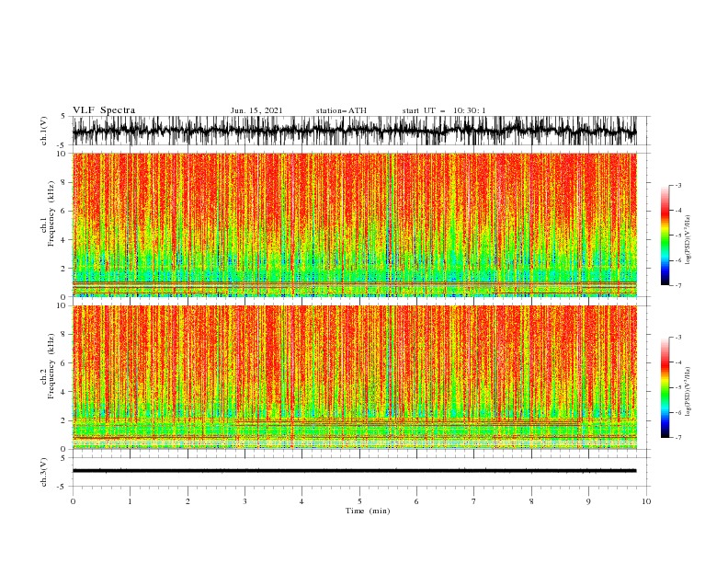Click the "Time (min)" axis label

click(368, 511)
